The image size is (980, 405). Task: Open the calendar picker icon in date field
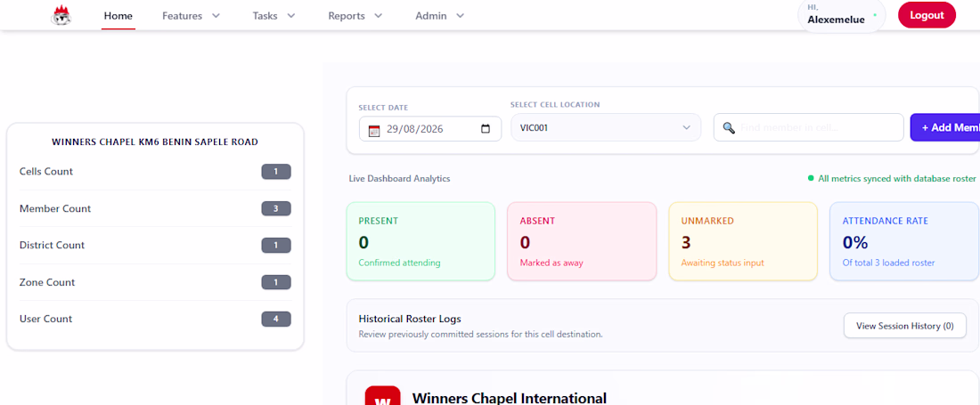click(x=486, y=129)
